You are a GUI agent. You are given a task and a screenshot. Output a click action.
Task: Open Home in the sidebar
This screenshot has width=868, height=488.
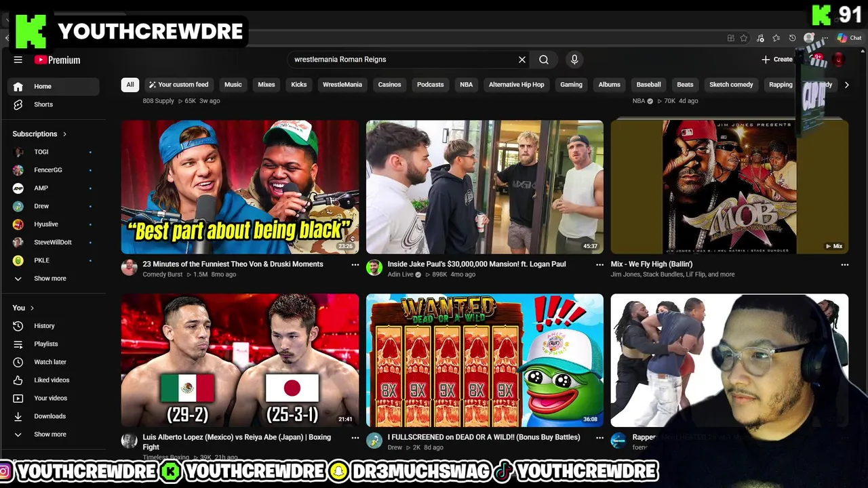[x=54, y=86]
